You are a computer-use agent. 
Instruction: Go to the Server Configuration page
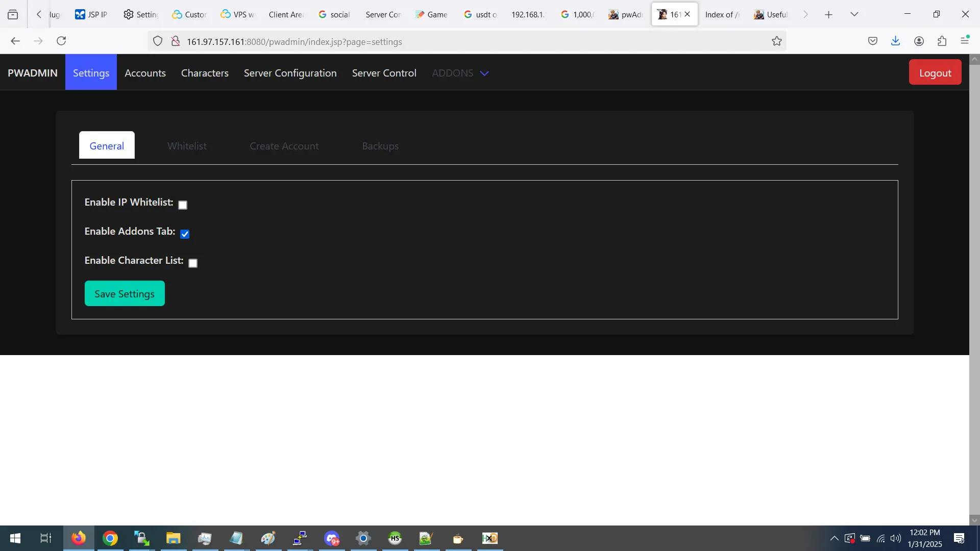[x=290, y=73]
